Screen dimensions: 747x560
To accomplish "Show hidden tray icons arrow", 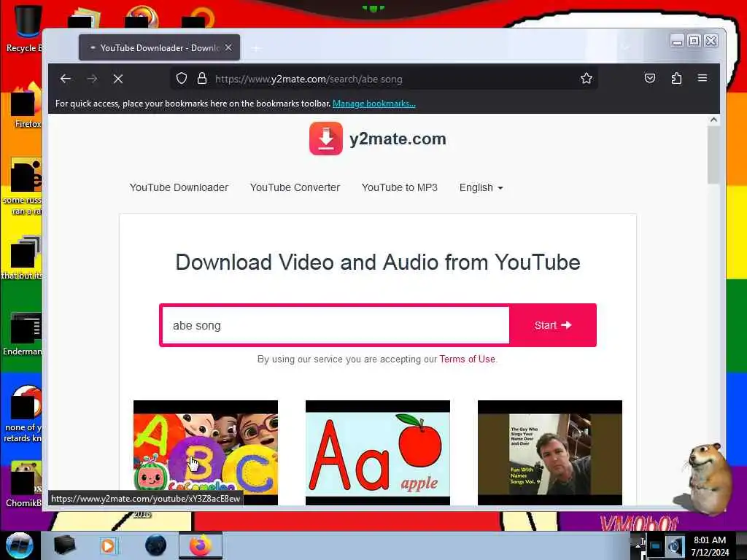I will [x=637, y=545].
